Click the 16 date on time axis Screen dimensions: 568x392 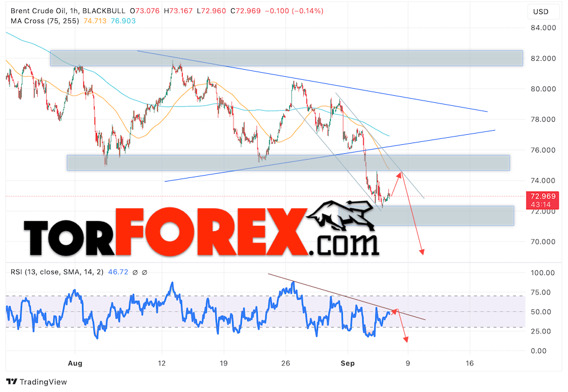pyautogui.click(x=469, y=363)
